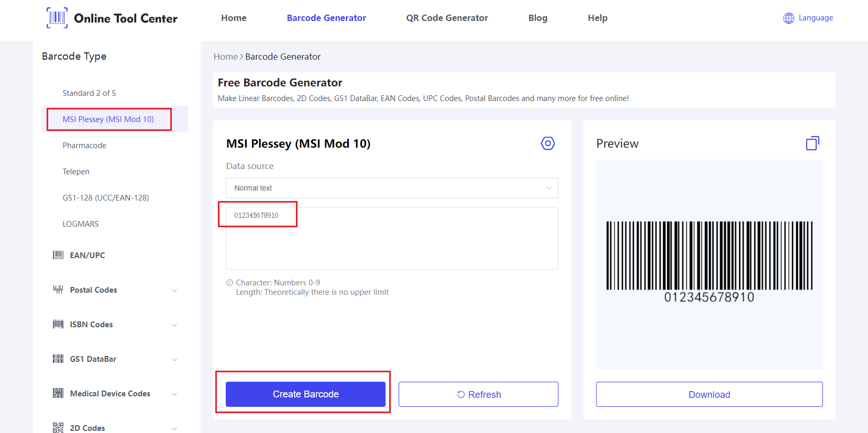Open the Postal Codes category label
Viewport: 868px width, 433px height.
pos(94,290)
